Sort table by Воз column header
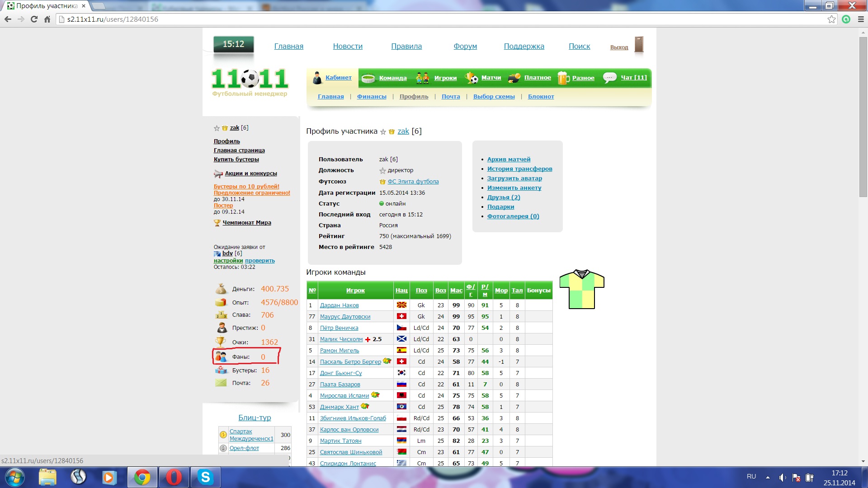 tap(440, 291)
